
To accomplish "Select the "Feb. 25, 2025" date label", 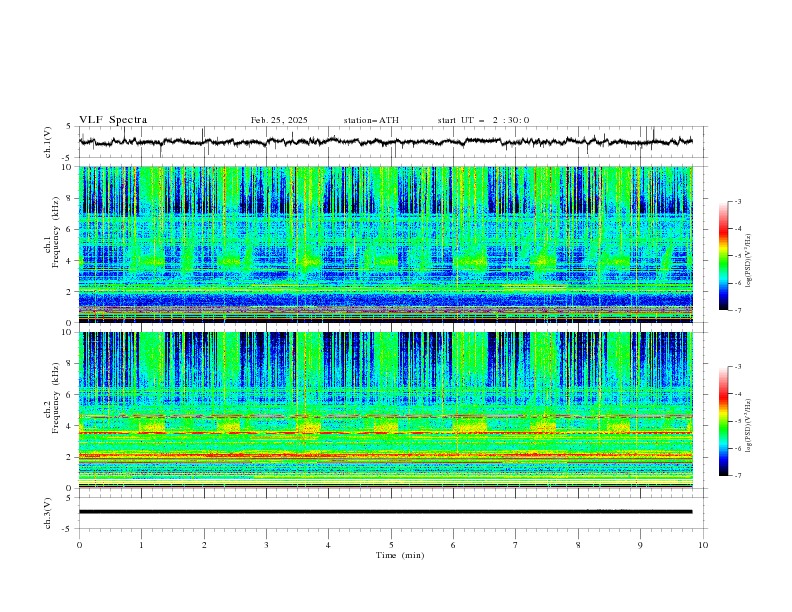I will [x=279, y=120].
